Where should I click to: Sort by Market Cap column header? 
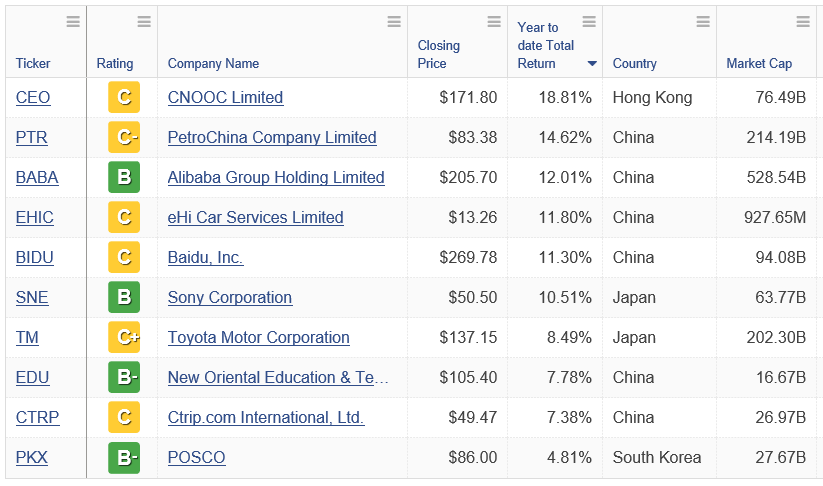[x=759, y=64]
